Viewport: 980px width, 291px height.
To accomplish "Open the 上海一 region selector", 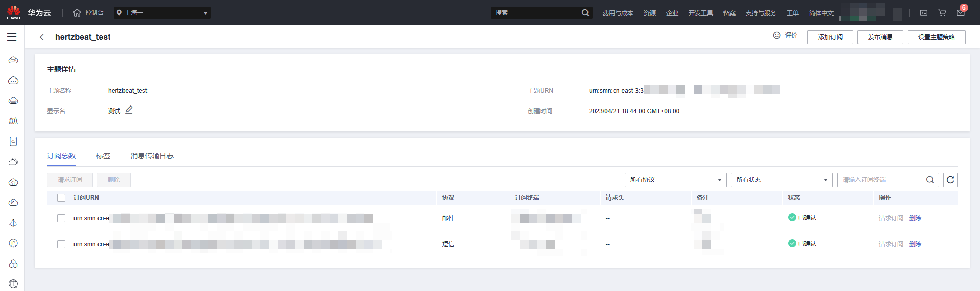I will point(162,13).
